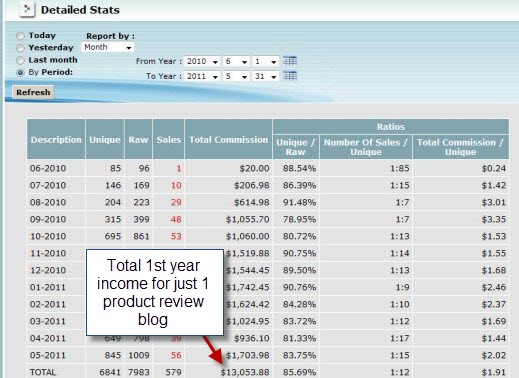Open the From Year 2010 dropdown
Screen dimensions: 519x378
[x=202, y=61]
